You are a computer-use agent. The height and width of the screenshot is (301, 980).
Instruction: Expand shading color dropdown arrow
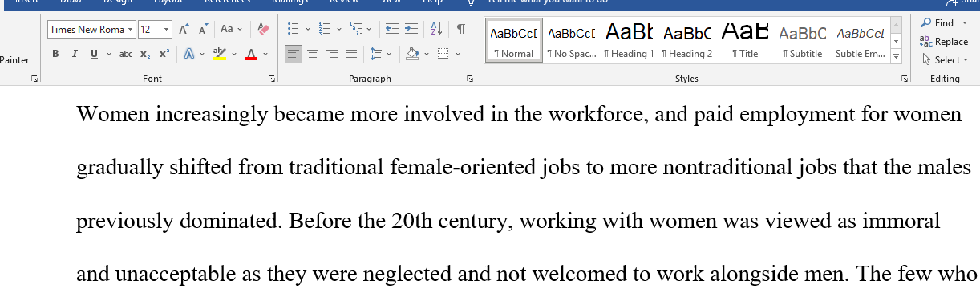pyautogui.click(x=426, y=55)
